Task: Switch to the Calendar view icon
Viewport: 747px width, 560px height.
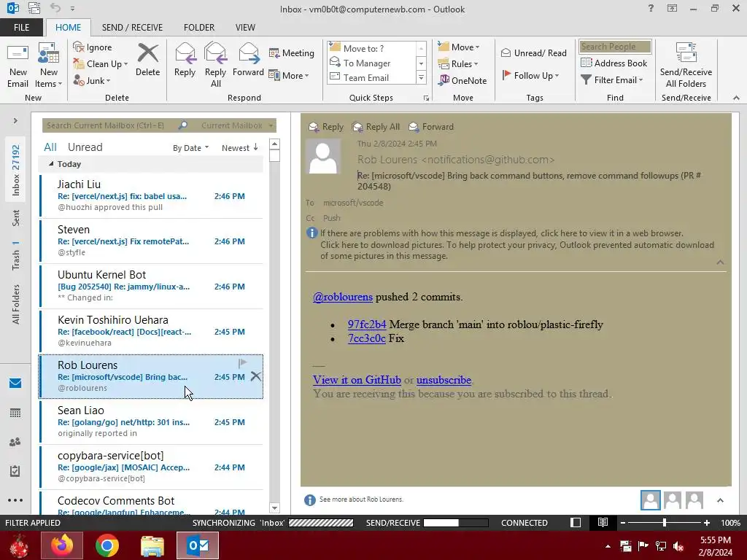Action: 15,413
